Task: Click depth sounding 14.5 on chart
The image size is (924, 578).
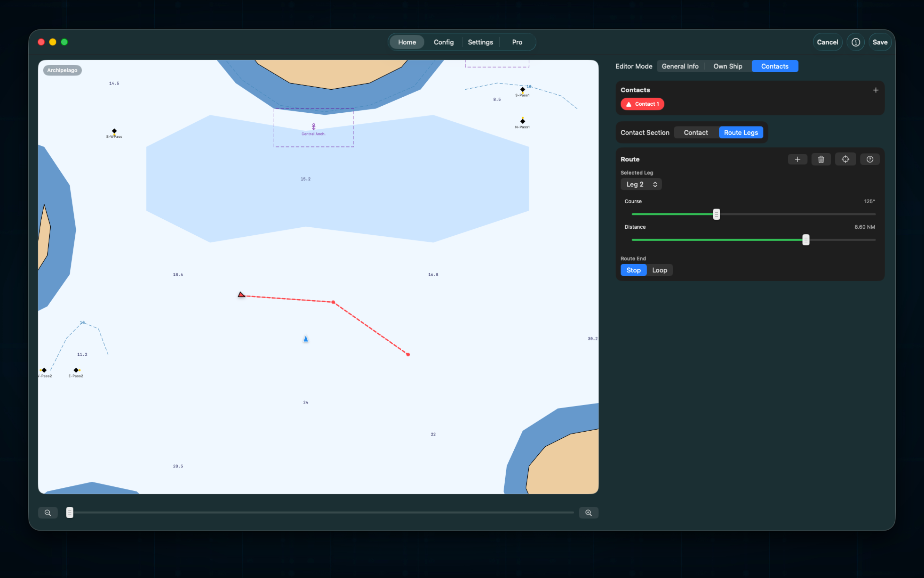Action: point(114,83)
